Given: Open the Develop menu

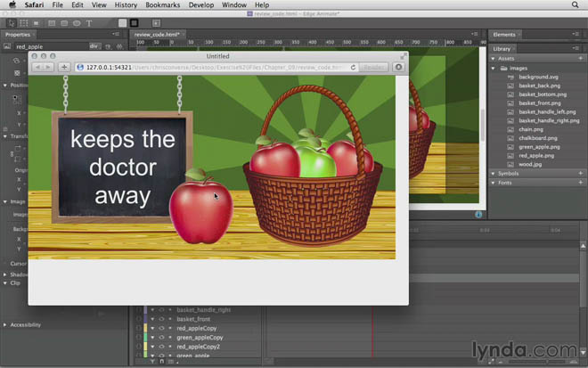Looking at the screenshot, I should pos(201,4).
